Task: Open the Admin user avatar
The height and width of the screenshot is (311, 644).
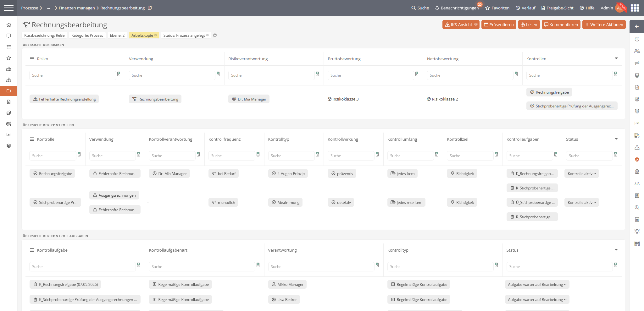Action: 620,8
